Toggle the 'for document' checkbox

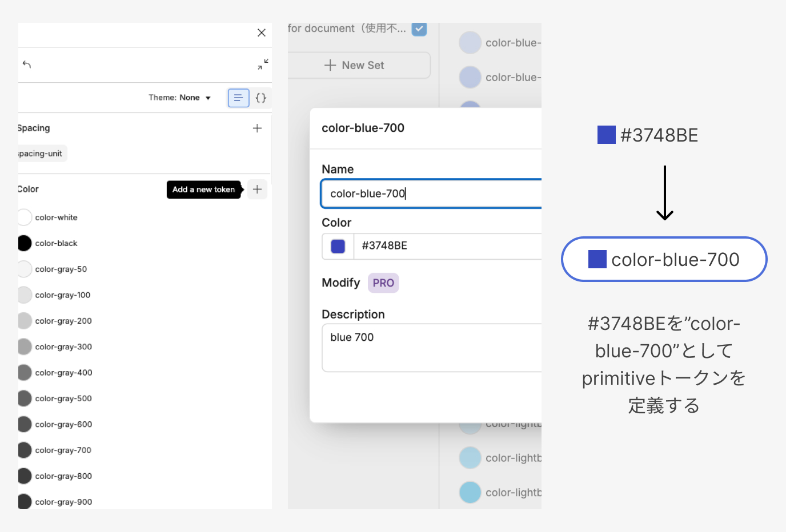[419, 29]
